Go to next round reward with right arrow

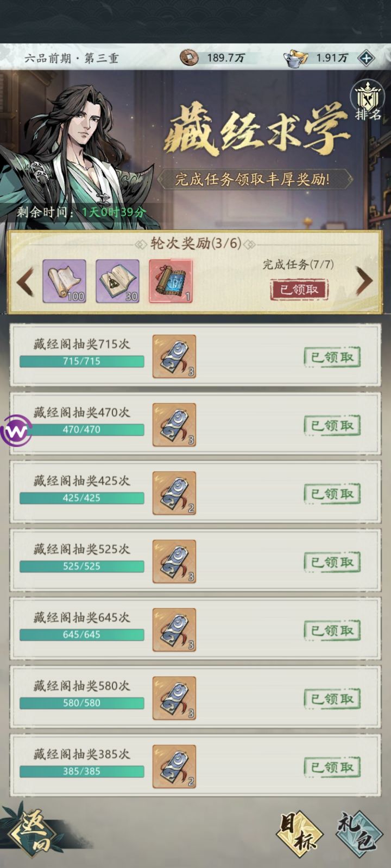click(x=364, y=281)
